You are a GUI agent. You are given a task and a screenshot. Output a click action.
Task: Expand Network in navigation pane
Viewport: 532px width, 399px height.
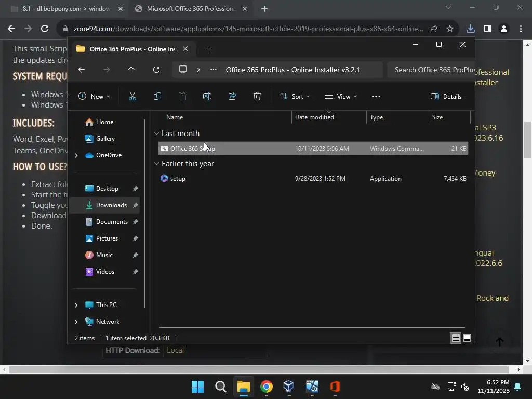pos(76,322)
